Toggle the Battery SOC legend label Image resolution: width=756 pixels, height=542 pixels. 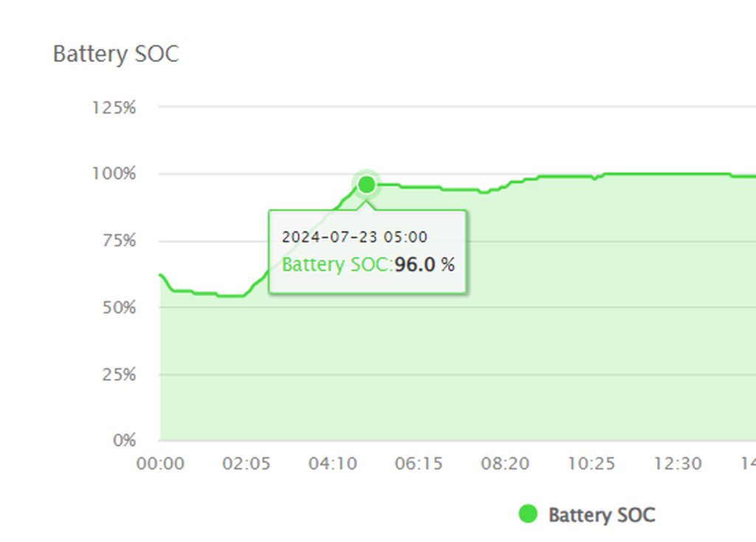pos(601,515)
